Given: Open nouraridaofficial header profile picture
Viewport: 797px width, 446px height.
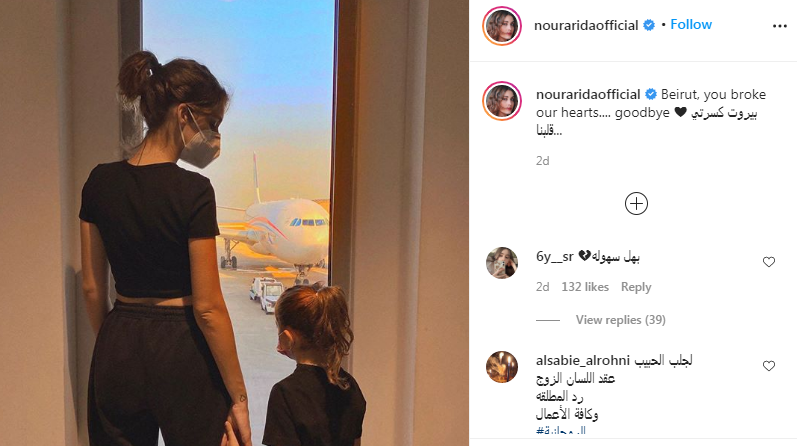Looking at the screenshot, I should click(502, 26).
